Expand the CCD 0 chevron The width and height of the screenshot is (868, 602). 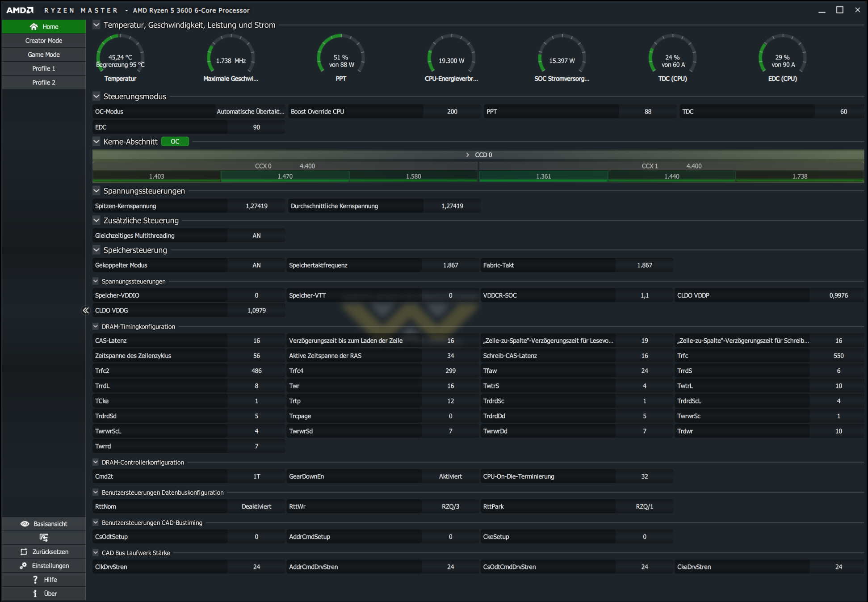pos(467,155)
